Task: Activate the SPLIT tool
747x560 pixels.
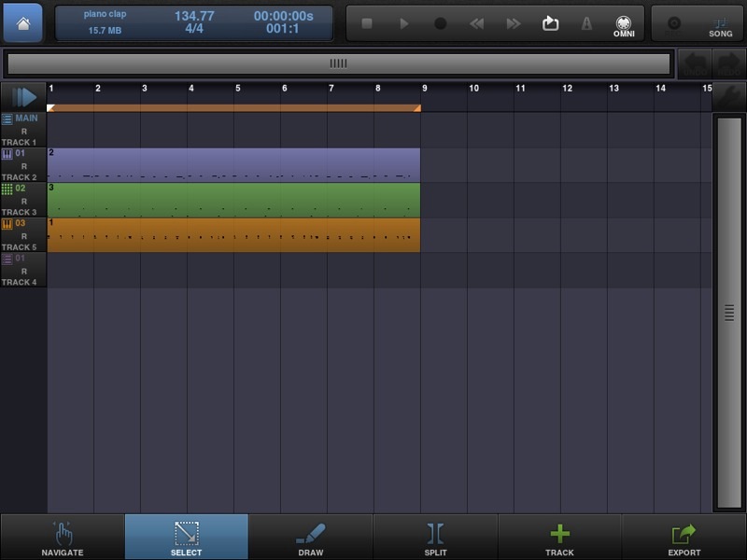Action: click(x=435, y=538)
